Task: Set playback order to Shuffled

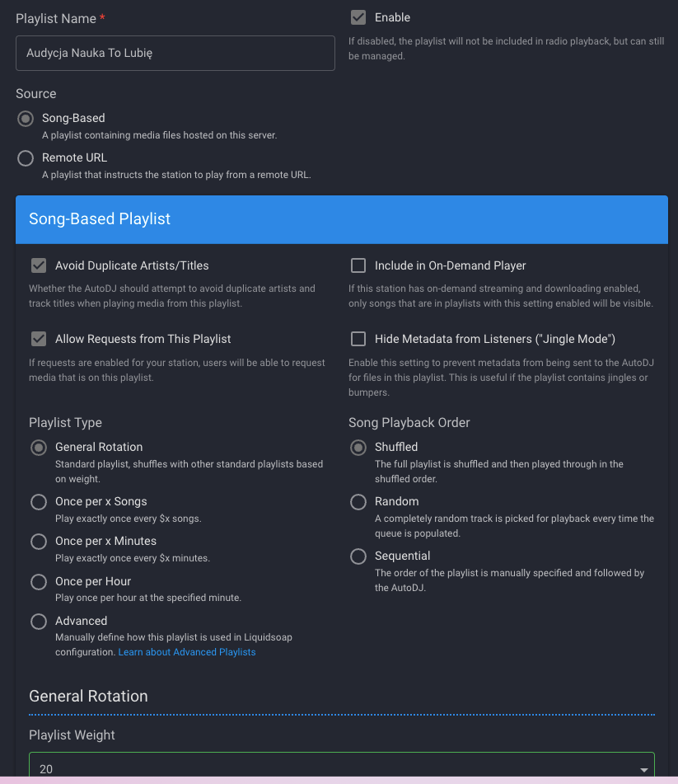Action: (x=358, y=448)
